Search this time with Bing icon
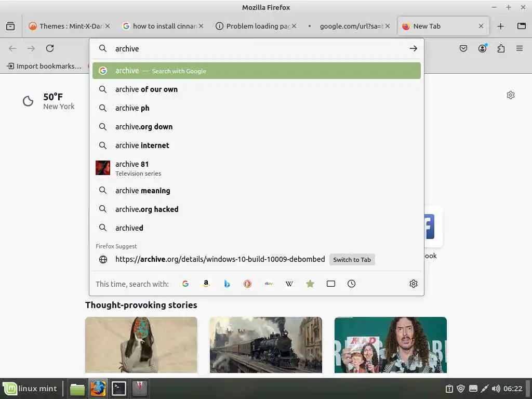Screen dimensions: 532x399 click(x=227, y=284)
